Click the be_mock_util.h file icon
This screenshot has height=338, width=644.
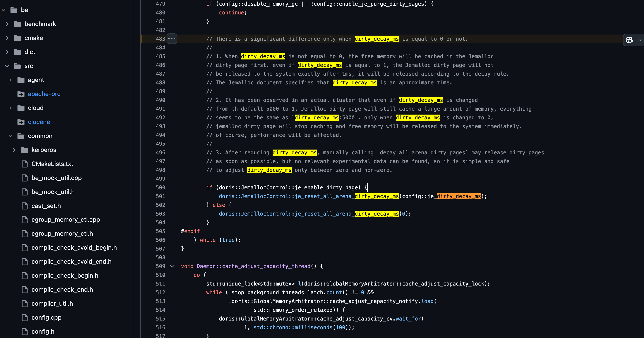(x=24, y=192)
